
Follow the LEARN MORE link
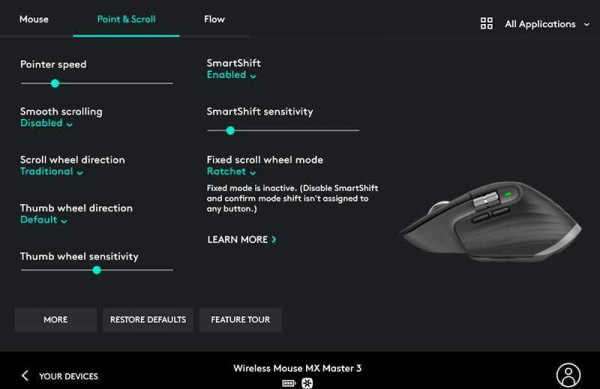[x=241, y=240]
